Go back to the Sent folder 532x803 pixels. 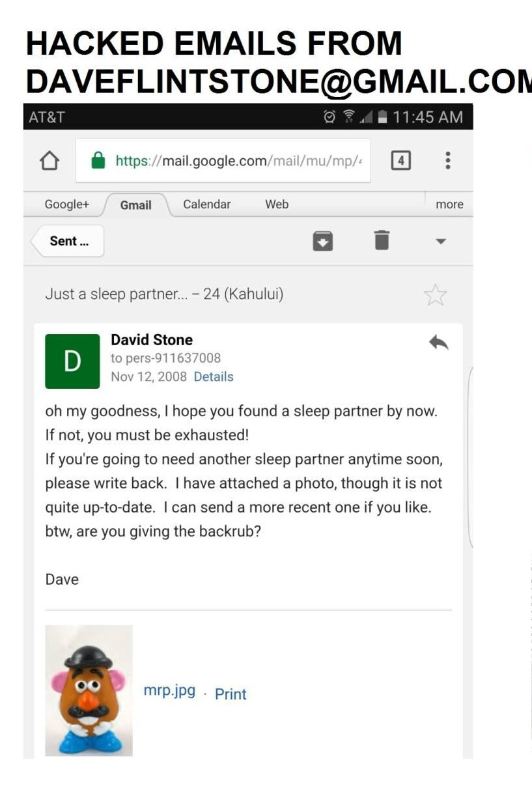click(68, 241)
